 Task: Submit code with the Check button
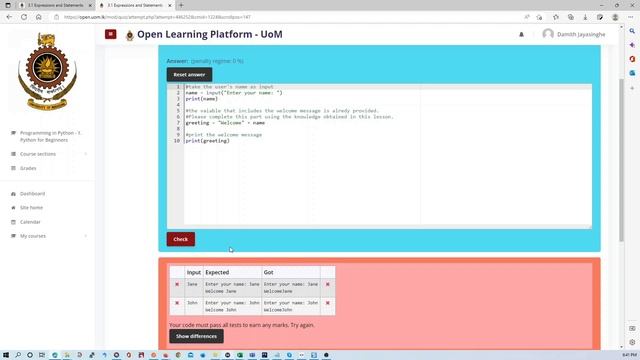[180, 239]
